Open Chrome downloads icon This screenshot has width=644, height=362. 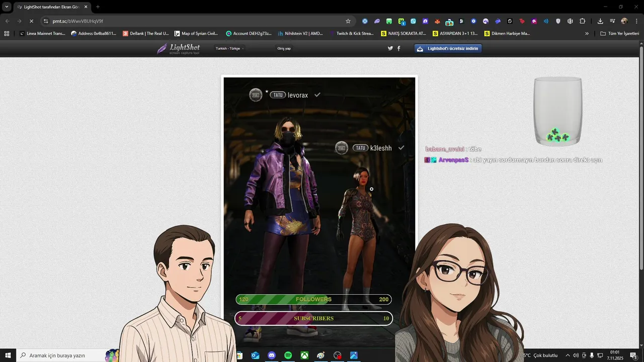pyautogui.click(x=600, y=21)
